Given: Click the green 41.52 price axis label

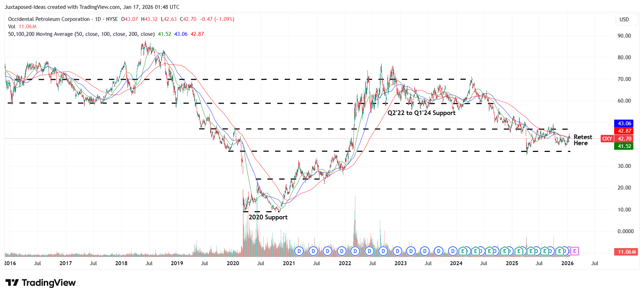Looking at the screenshot, I should [624, 146].
